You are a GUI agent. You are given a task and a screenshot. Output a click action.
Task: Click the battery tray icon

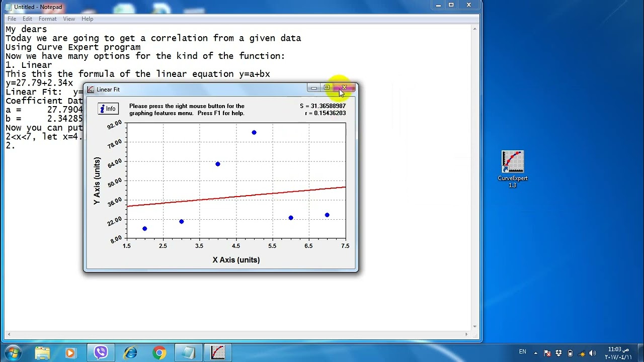pyautogui.click(x=570, y=353)
